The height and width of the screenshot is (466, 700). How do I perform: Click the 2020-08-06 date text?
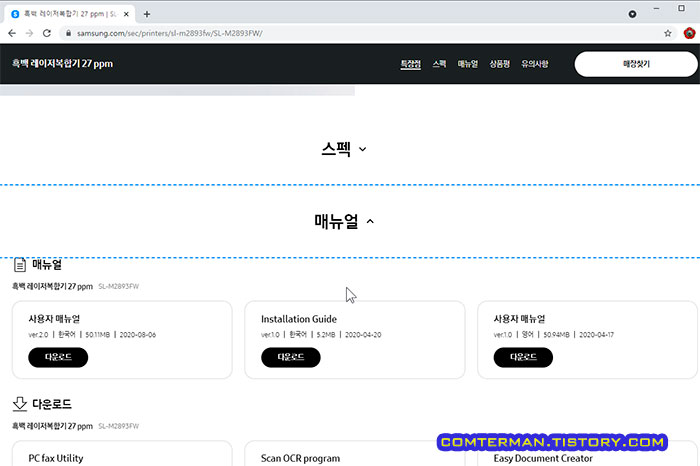click(138, 335)
